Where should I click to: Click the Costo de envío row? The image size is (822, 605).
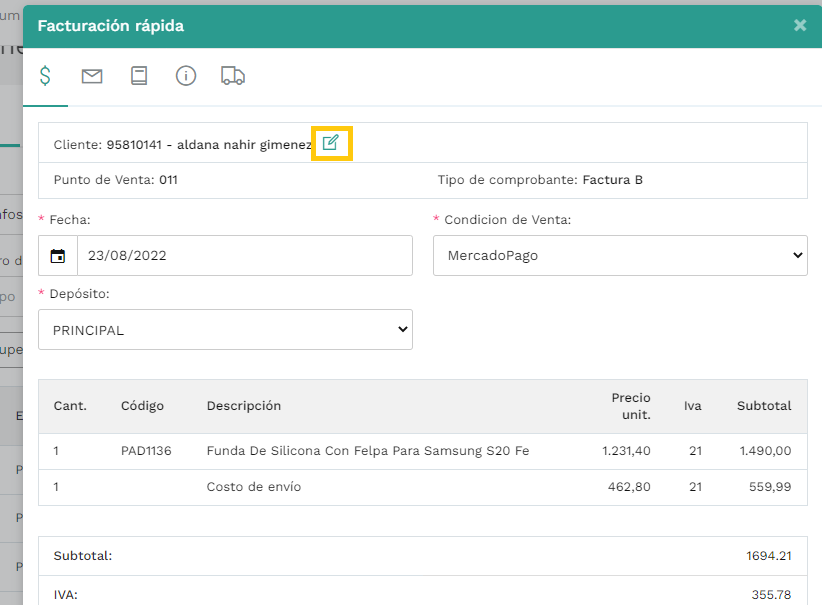pyautogui.click(x=423, y=487)
